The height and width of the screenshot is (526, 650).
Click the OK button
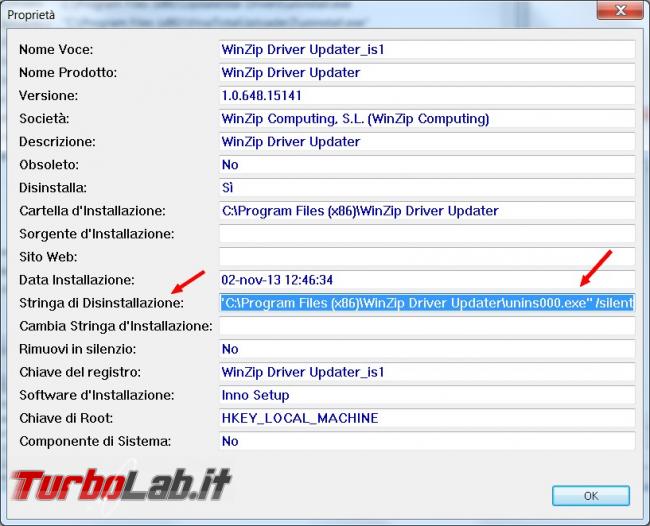pyautogui.click(x=591, y=496)
